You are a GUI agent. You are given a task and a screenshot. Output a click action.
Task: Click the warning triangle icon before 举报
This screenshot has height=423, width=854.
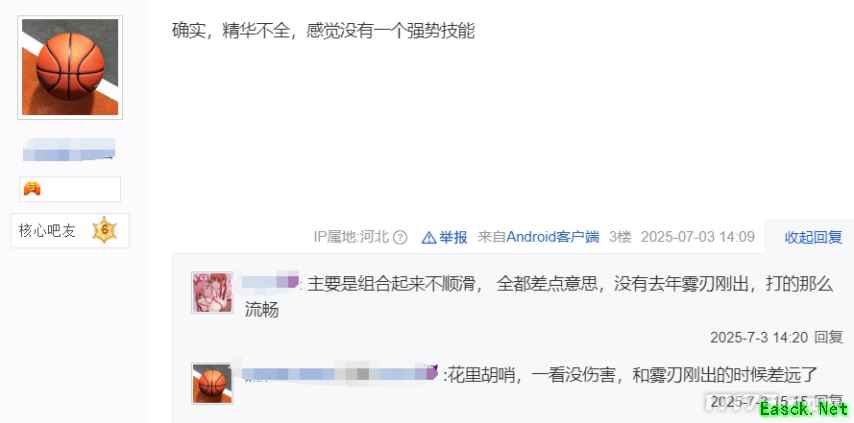[x=429, y=237]
